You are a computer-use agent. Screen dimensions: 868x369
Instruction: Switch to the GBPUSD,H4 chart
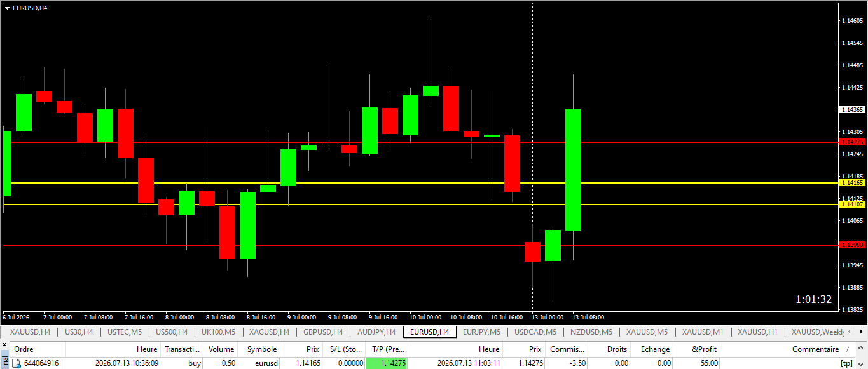pos(323,332)
